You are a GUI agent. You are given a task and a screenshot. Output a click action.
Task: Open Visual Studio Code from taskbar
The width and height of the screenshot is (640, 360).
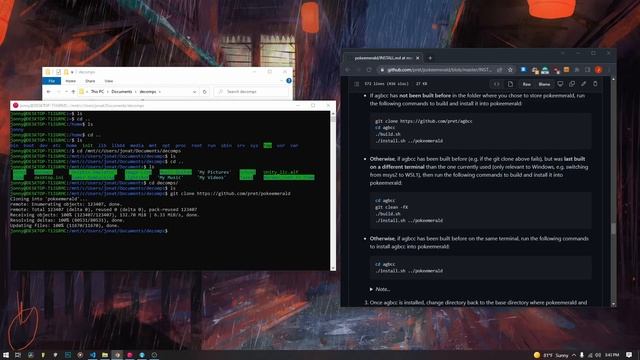pos(93,355)
